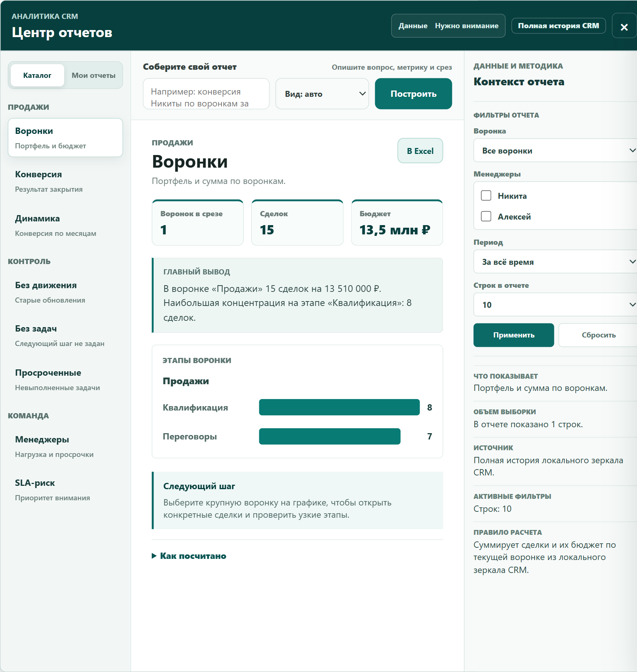
Task: Click 'Полная история CRM' button
Action: (558, 26)
